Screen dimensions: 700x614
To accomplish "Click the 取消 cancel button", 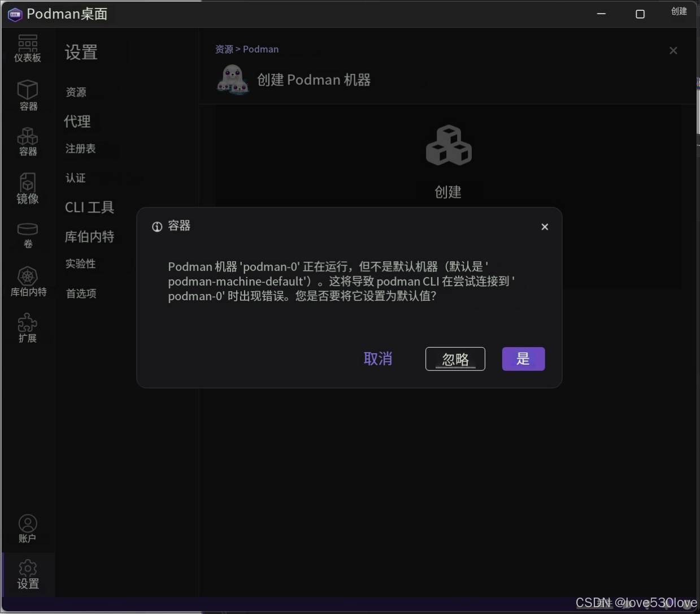I will coord(378,359).
